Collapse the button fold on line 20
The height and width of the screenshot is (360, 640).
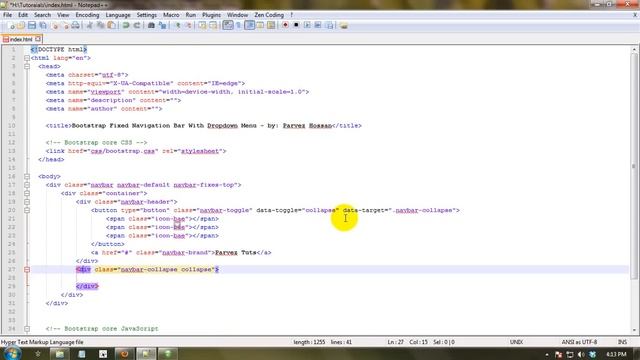click(x=27, y=210)
